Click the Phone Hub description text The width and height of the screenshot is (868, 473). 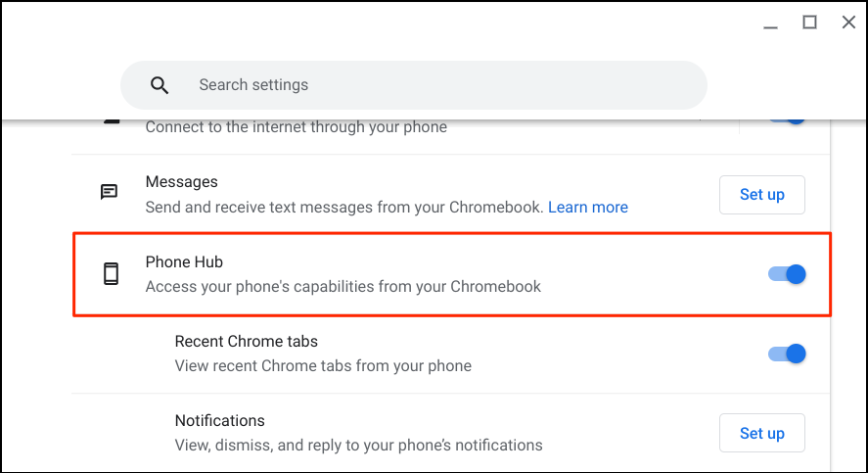point(343,287)
